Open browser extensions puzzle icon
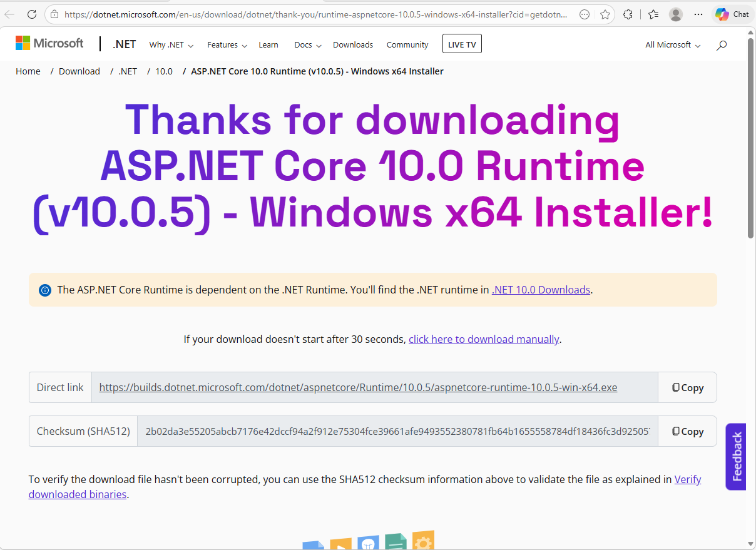Screen dimensions: 756x550 (628, 14)
